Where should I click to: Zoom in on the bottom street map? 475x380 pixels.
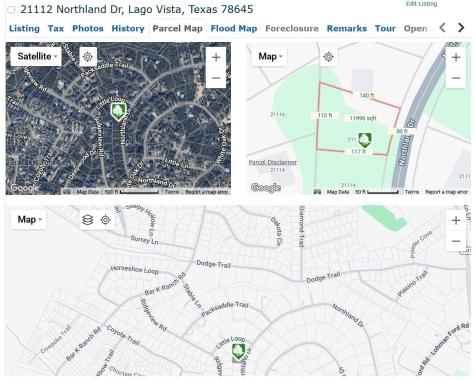(x=456, y=220)
